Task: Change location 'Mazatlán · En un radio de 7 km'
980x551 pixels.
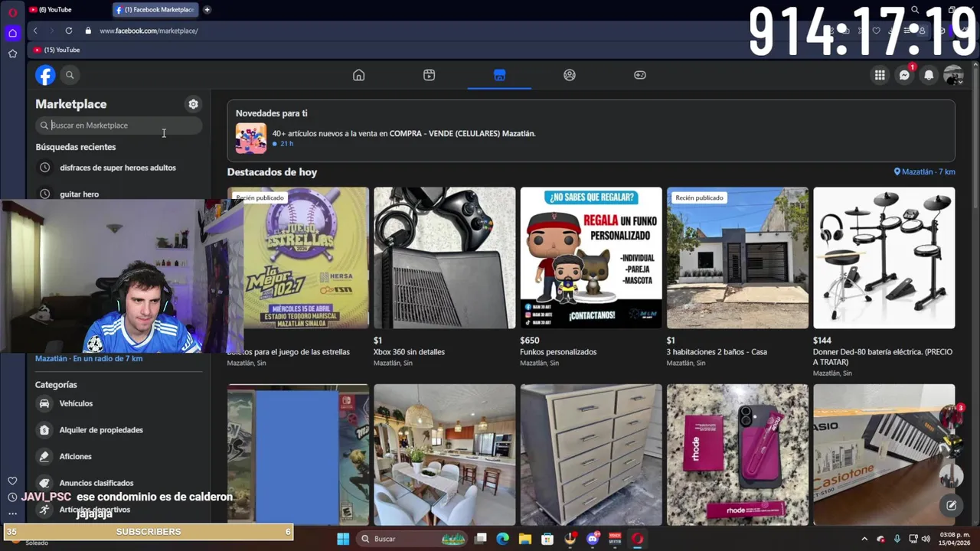Action: tap(89, 358)
